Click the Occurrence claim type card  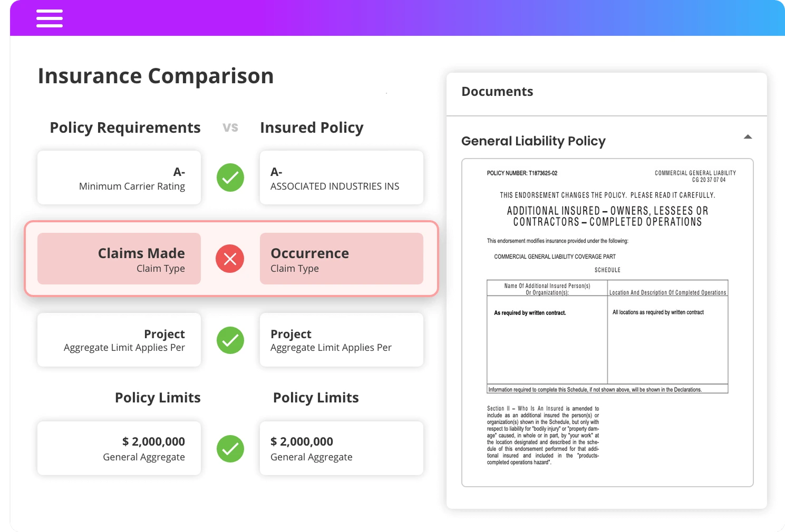(341, 259)
